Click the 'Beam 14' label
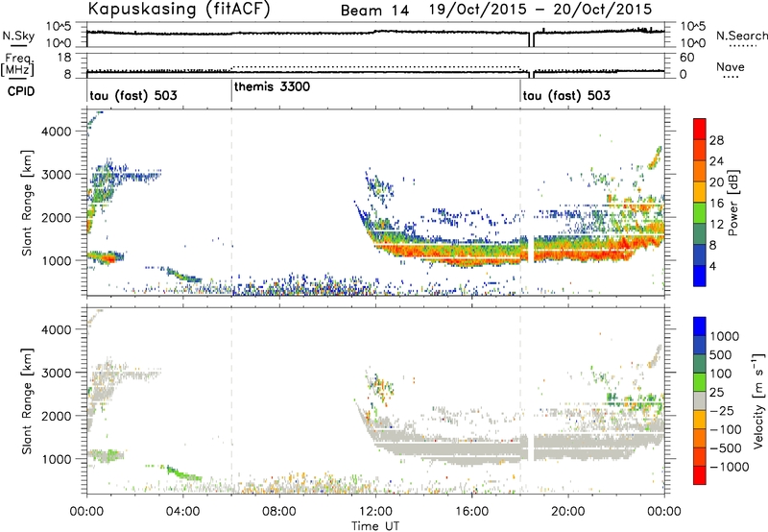This screenshot has width=768, height=532. pos(374,11)
